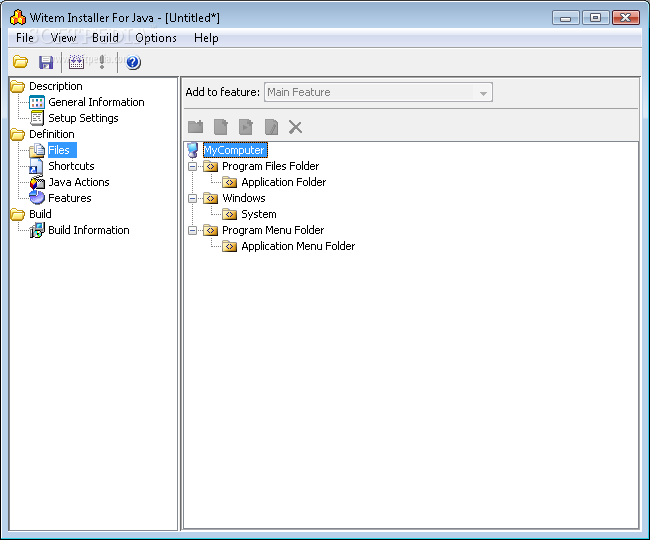Open the View menu

click(63, 38)
